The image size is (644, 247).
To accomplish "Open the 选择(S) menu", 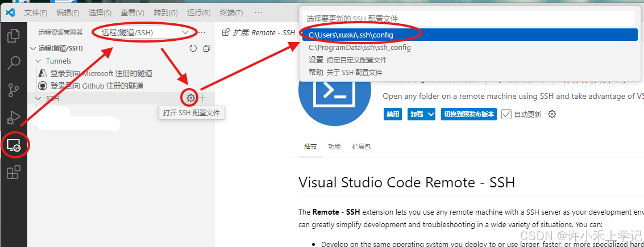I will (x=100, y=12).
